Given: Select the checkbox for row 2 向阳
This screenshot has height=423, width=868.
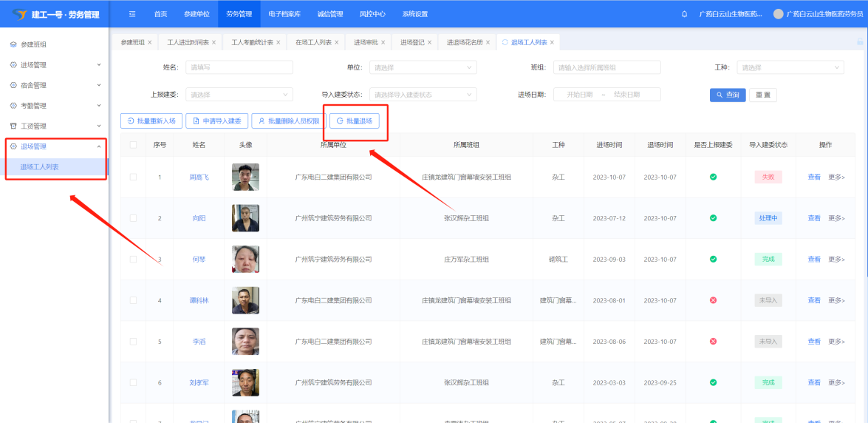Looking at the screenshot, I should pos(133,218).
